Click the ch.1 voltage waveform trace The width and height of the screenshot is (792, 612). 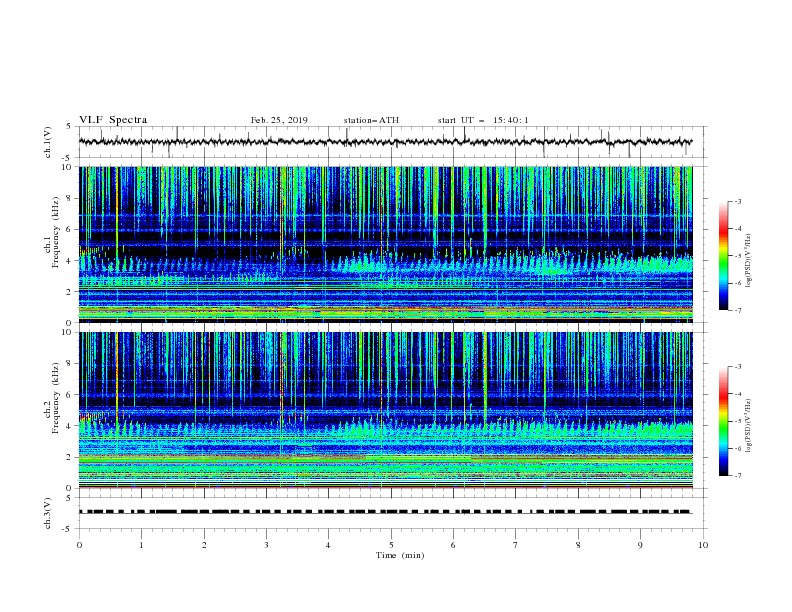385,142
